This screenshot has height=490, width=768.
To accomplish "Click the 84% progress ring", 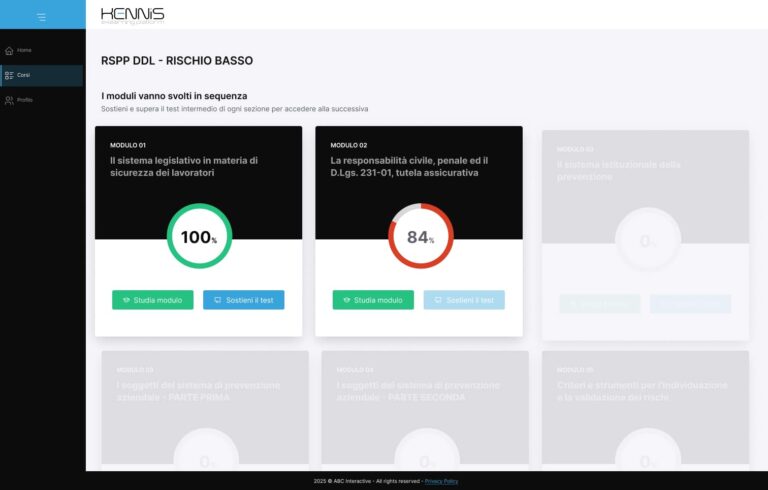I will [420, 236].
